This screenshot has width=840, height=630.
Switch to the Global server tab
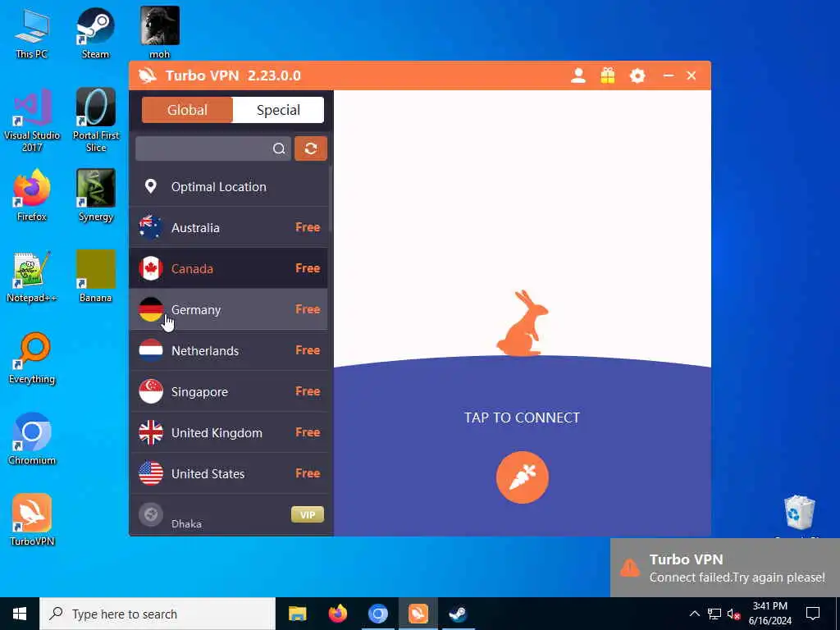tap(187, 110)
